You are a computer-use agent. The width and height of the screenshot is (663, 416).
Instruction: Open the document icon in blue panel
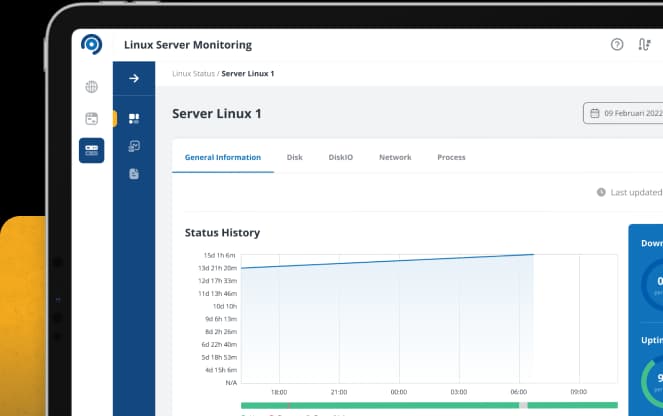pyautogui.click(x=134, y=173)
